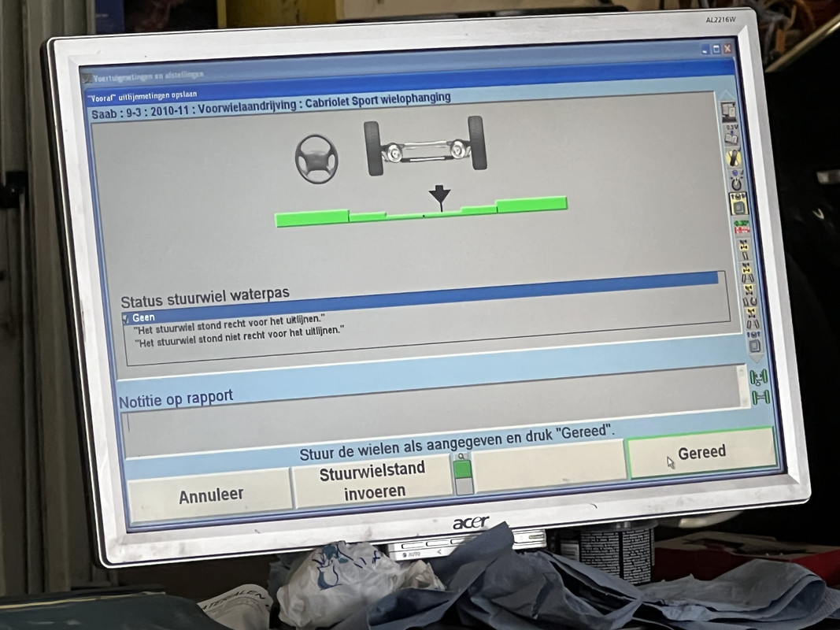Select "Het stuurwiel stond niet recht voor het uitlijnen."

coord(239,336)
